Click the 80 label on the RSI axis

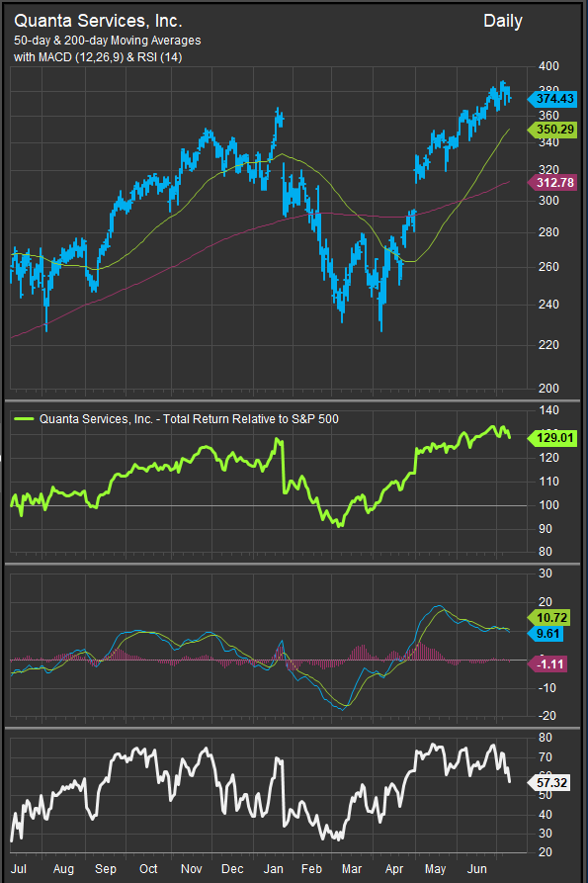(546, 737)
